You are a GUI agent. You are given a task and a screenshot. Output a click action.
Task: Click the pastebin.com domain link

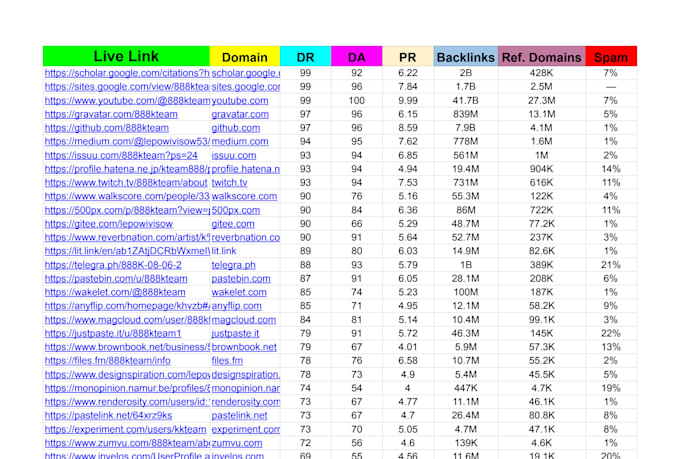point(241,279)
